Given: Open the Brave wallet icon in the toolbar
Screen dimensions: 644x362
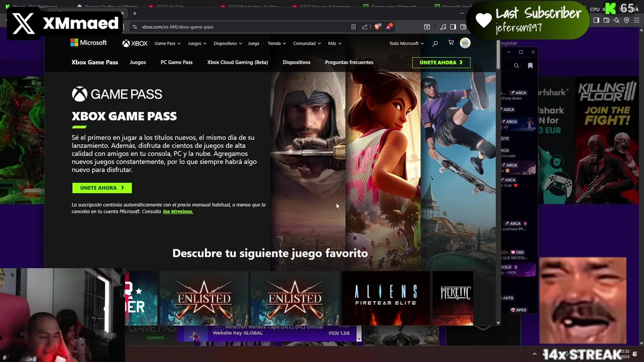Looking at the screenshot, I should coord(463,27).
